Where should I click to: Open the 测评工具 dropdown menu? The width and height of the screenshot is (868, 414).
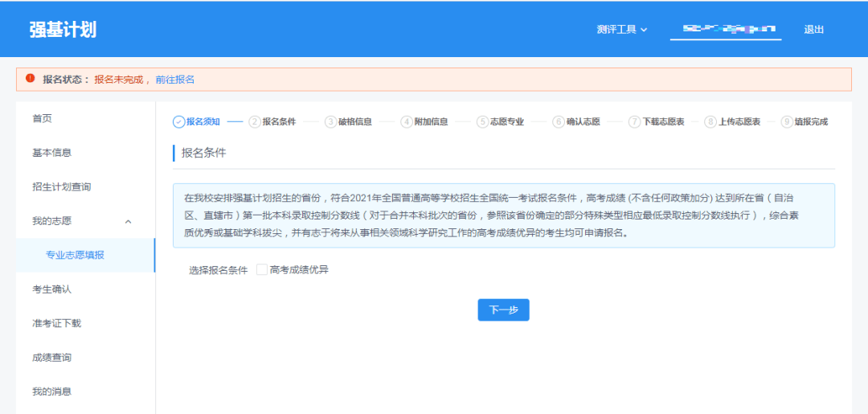[621, 30]
